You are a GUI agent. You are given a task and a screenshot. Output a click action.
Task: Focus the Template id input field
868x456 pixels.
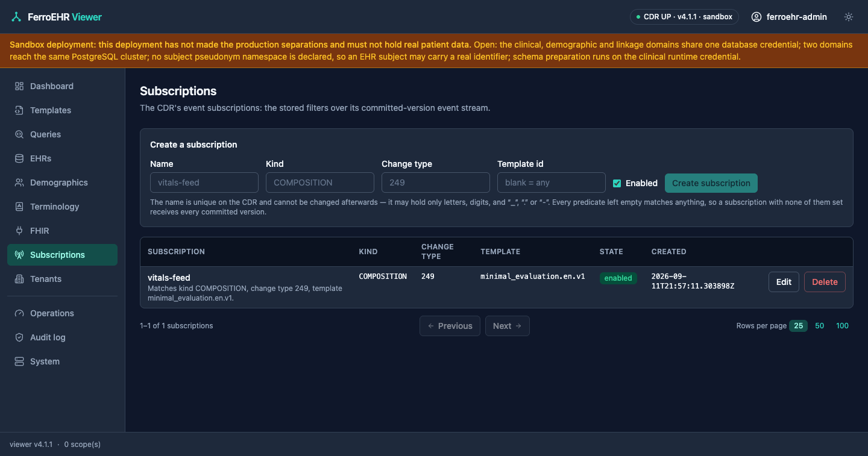tap(552, 183)
